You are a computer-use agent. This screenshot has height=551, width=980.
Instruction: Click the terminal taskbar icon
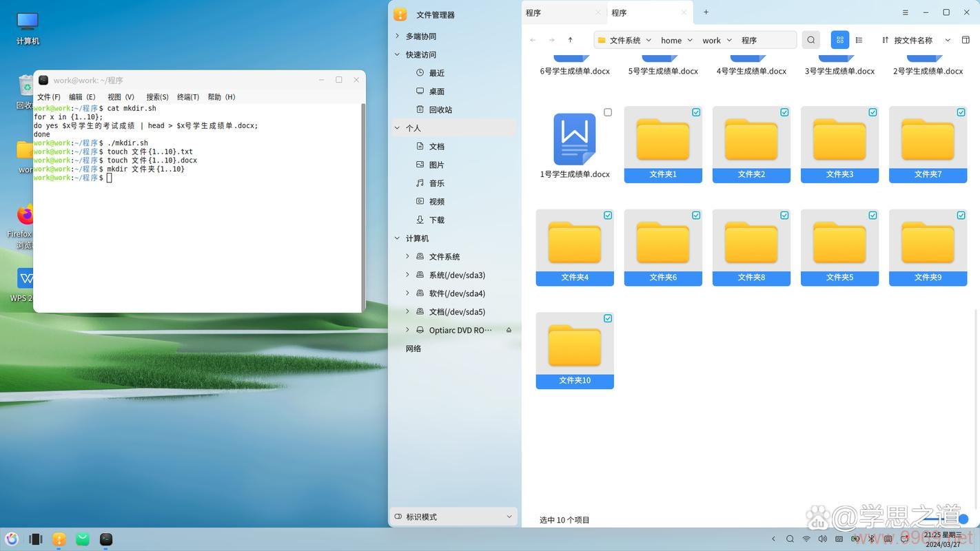click(x=106, y=539)
